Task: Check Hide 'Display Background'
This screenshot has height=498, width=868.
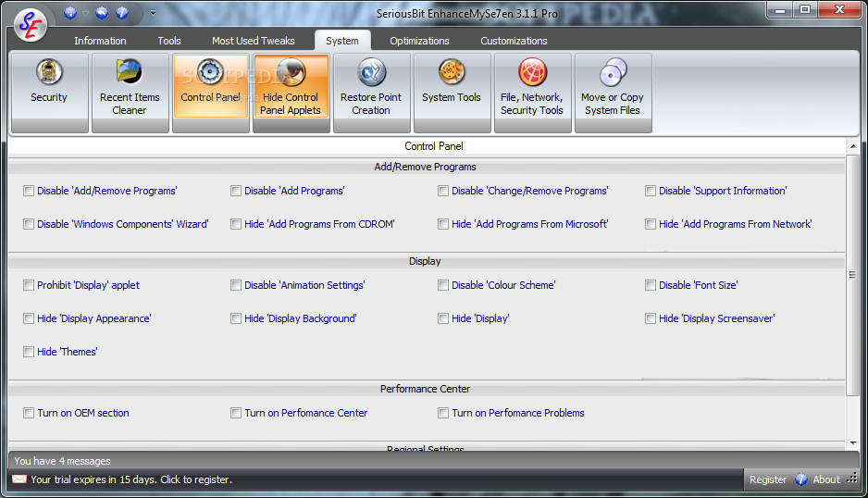Action: pos(236,318)
